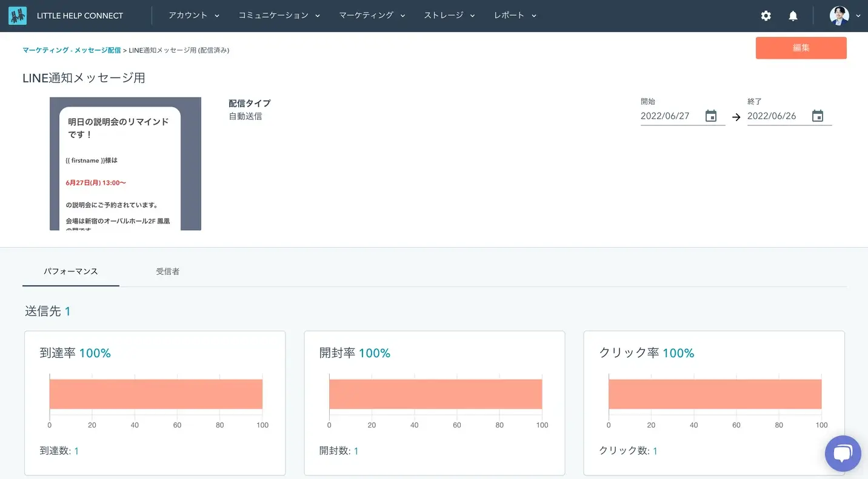
Task: Expand the コミュニケーション dropdown menu
Action: [x=279, y=16]
